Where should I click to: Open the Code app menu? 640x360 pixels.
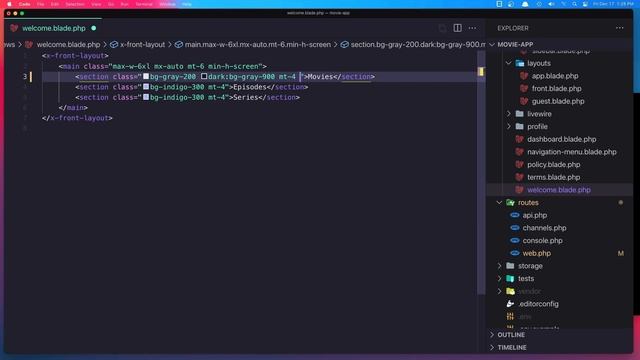pos(24,4)
